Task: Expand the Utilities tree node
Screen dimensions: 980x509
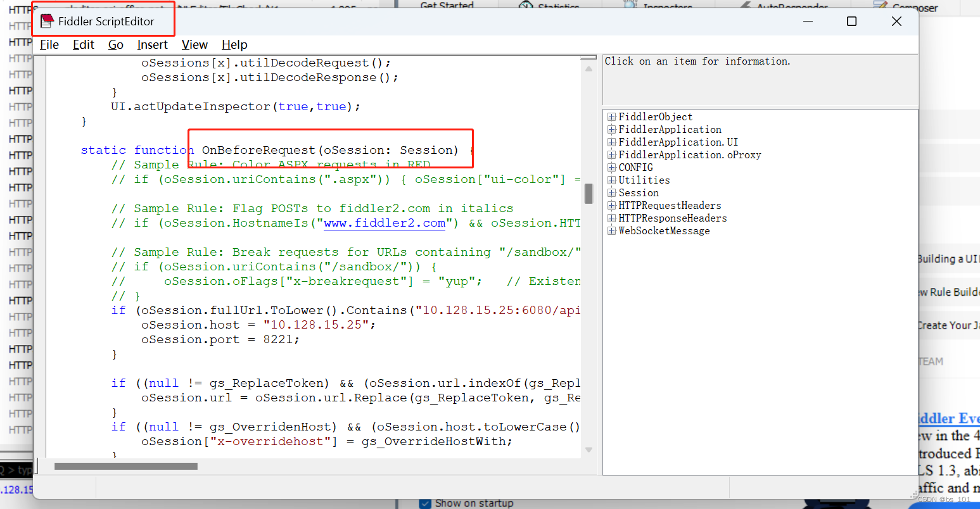Action: coord(612,180)
